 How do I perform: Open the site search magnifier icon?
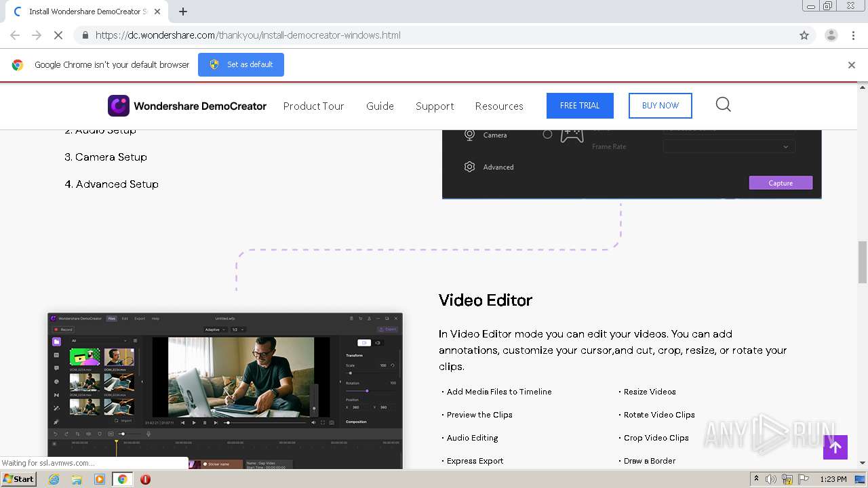(724, 104)
